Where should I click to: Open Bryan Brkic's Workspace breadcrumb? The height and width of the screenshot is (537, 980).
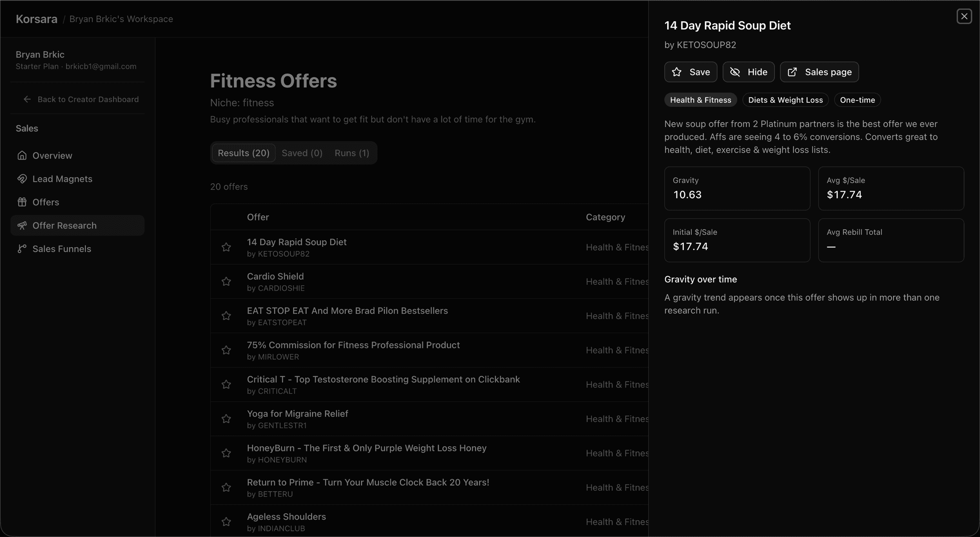point(121,19)
